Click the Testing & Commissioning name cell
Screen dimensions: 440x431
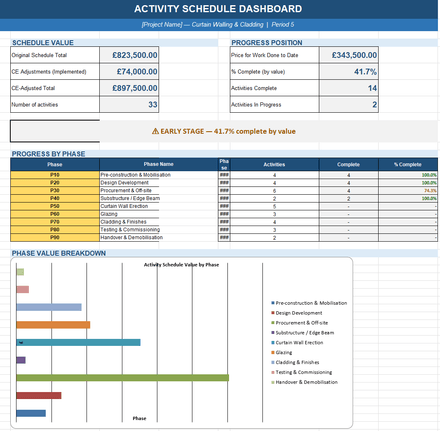click(x=158, y=230)
